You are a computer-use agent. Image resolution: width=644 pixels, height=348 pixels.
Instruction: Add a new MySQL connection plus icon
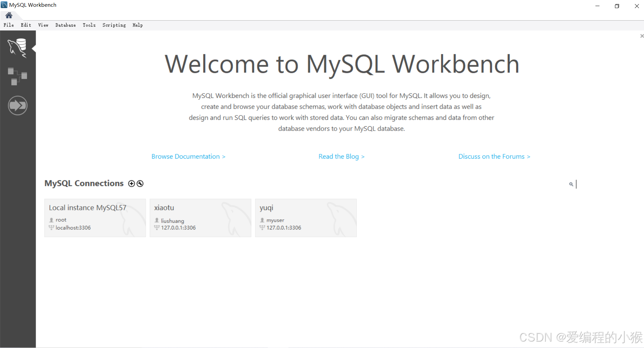tap(132, 184)
